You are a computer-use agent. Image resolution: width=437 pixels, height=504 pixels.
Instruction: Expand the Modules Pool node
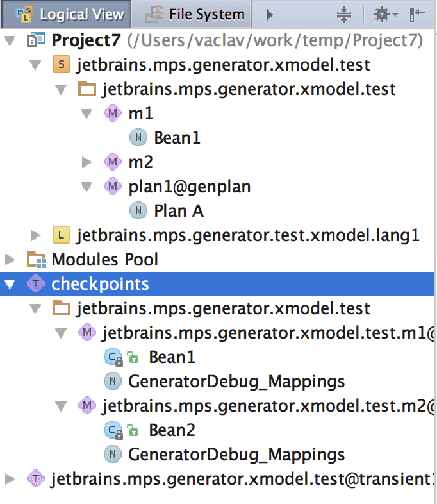[10, 260]
